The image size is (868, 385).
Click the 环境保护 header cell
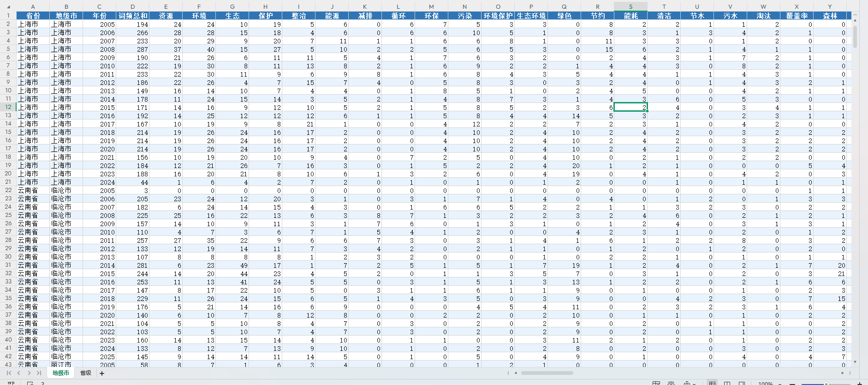click(498, 16)
